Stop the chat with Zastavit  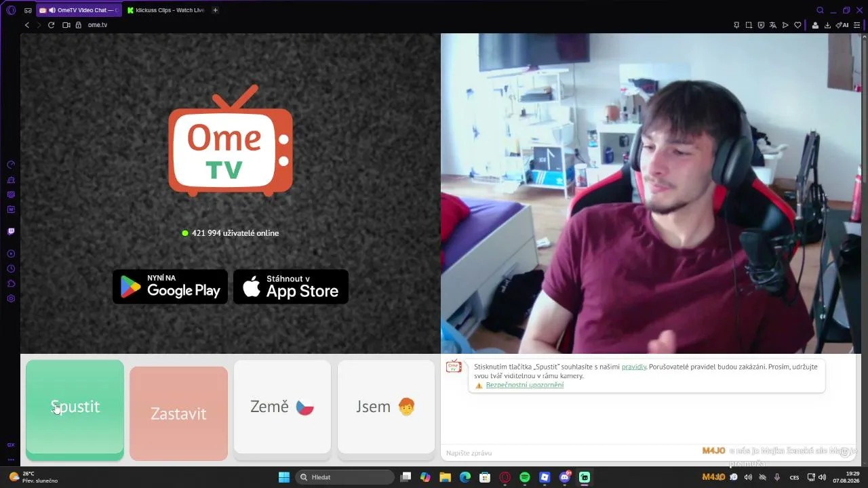tap(178, 413)
